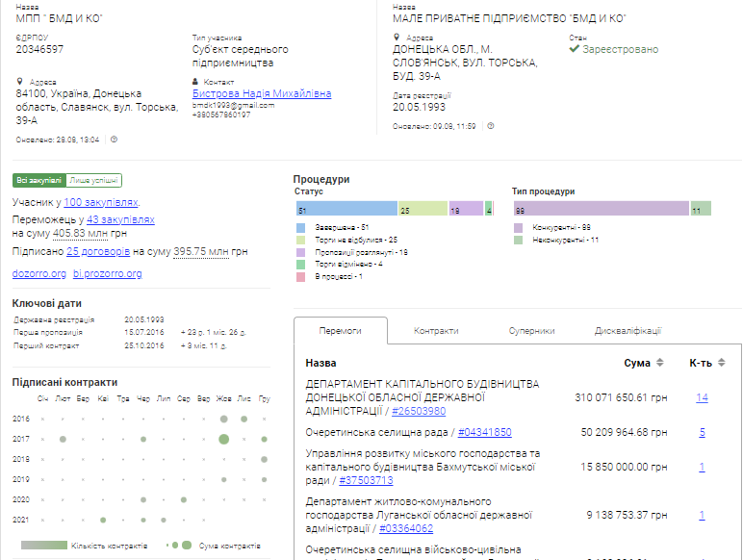Open organization code #37503713 link
Viewport: 743px width, 560px height.
point(366,480)
